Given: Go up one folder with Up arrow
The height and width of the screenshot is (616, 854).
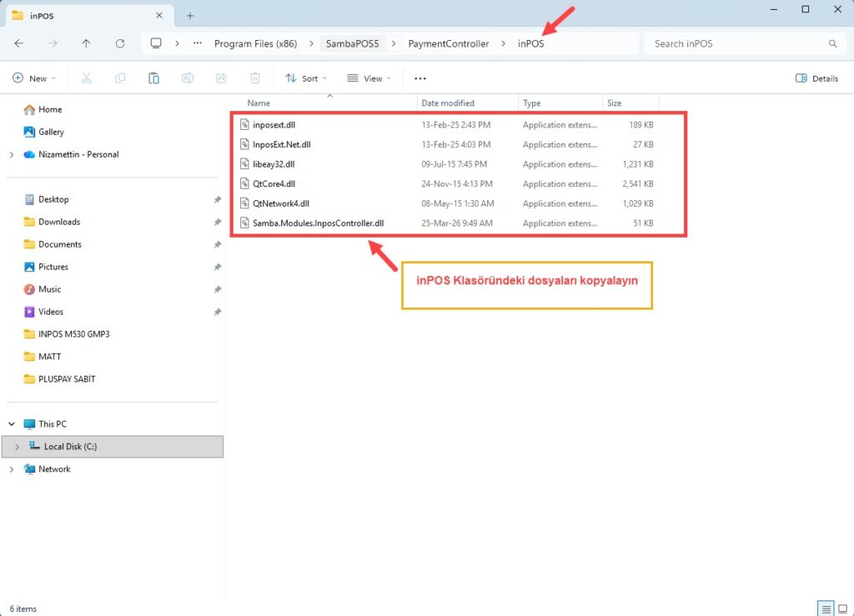Looking at the screenshot, I should click(x=86, y=43).
